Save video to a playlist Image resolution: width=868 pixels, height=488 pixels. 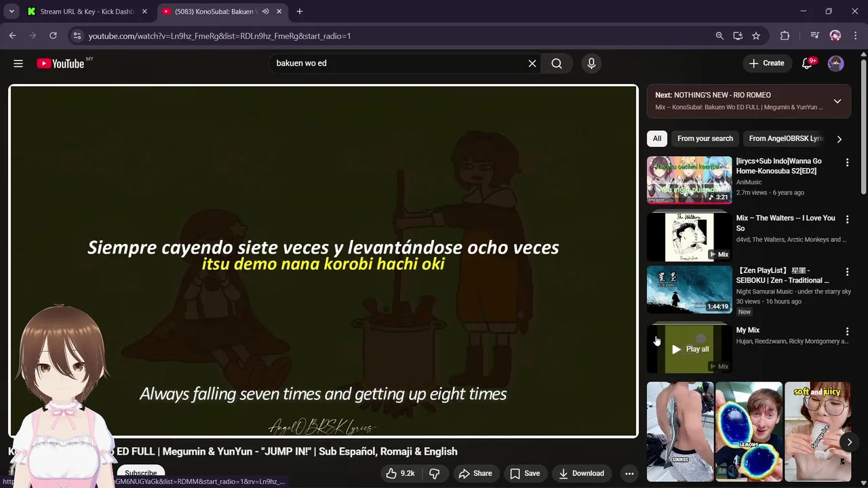(x=525, y=473)
